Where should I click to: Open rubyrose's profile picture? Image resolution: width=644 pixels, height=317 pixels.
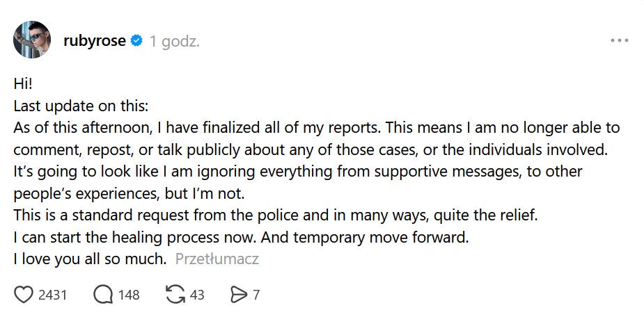click(33, 40)
